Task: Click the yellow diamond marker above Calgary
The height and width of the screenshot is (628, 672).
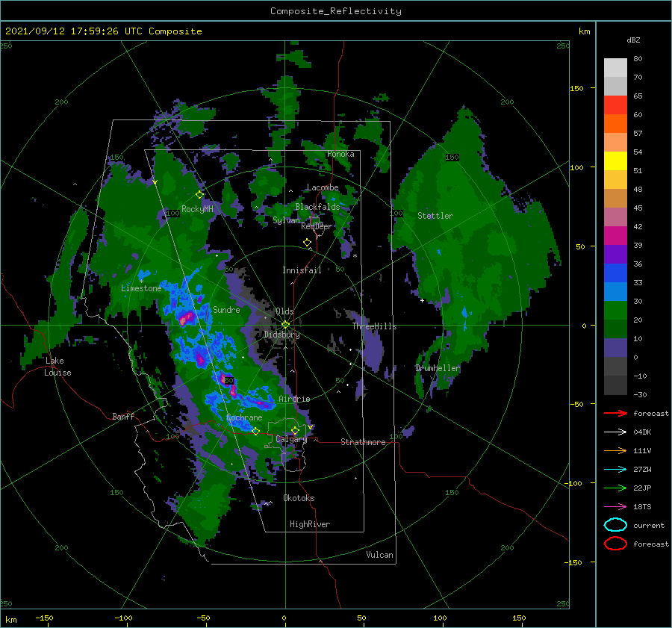Action: 295,430
